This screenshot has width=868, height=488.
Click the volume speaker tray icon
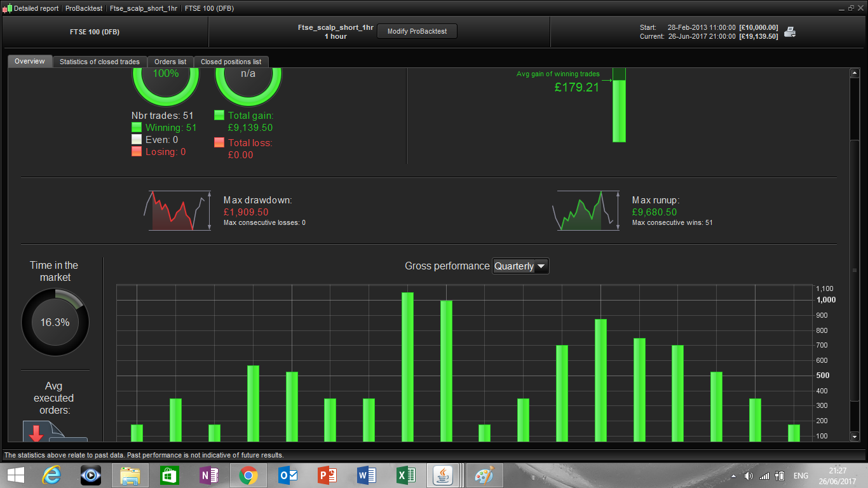[x=749, y=476]
